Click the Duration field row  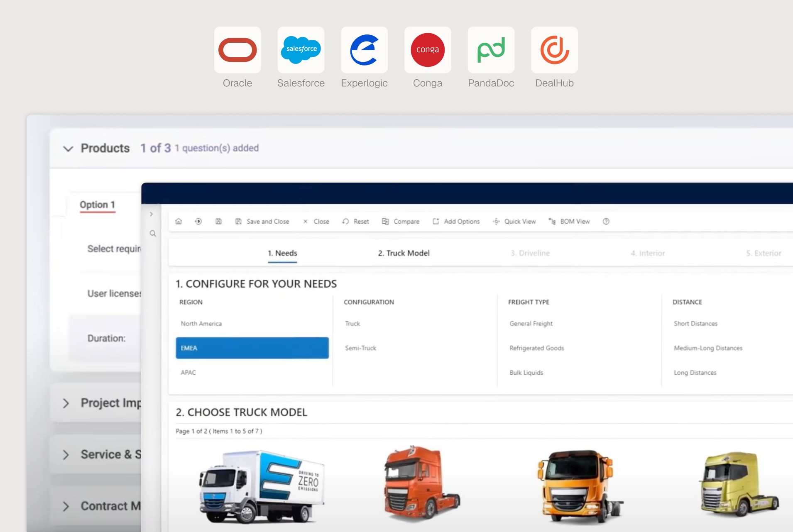(x=106, y=339)
